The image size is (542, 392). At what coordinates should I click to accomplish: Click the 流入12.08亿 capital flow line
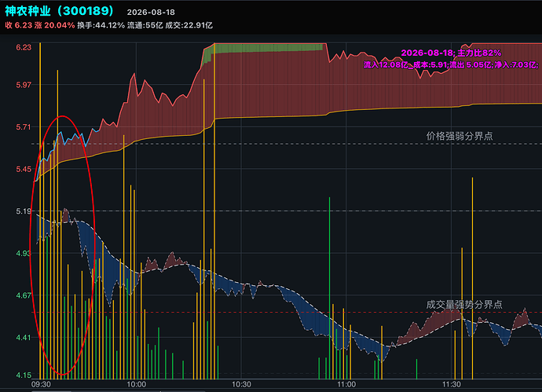451,64
